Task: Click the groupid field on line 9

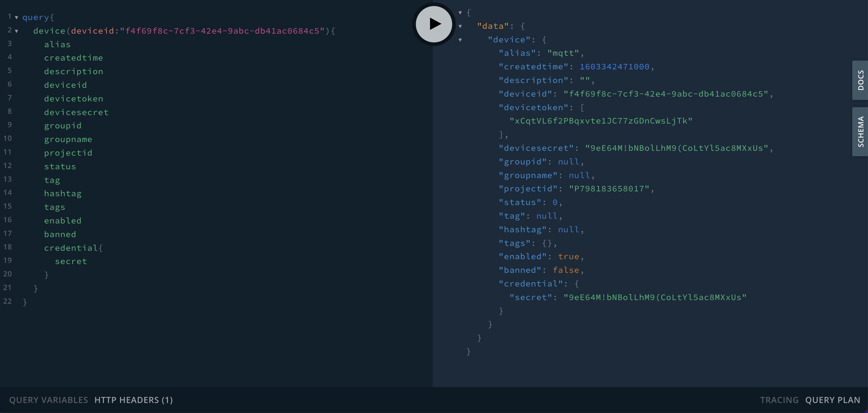Action: coord(63,126)
